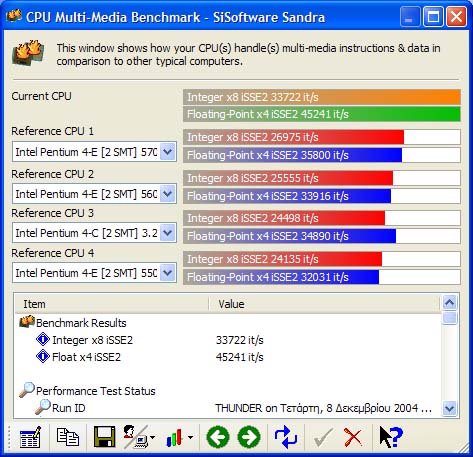
Task: Click the info icon beside Float x4 iSSE2
Action: [x=43, y=356]
